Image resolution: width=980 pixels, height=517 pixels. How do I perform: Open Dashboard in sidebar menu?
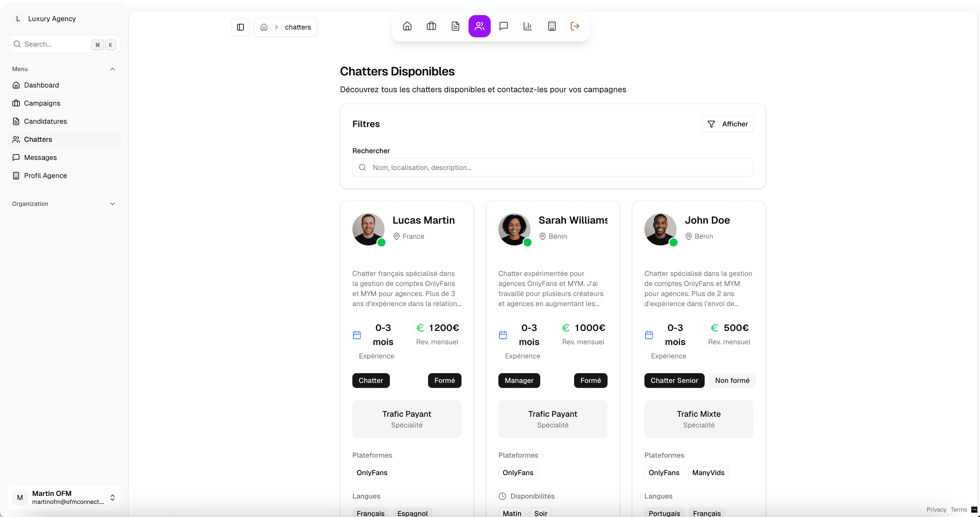42,85
